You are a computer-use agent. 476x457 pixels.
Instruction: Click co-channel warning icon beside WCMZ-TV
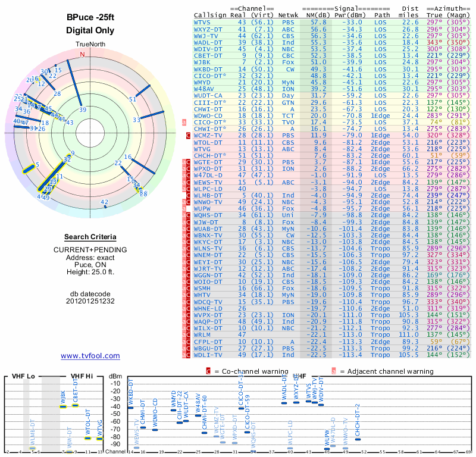coord(188,136)
